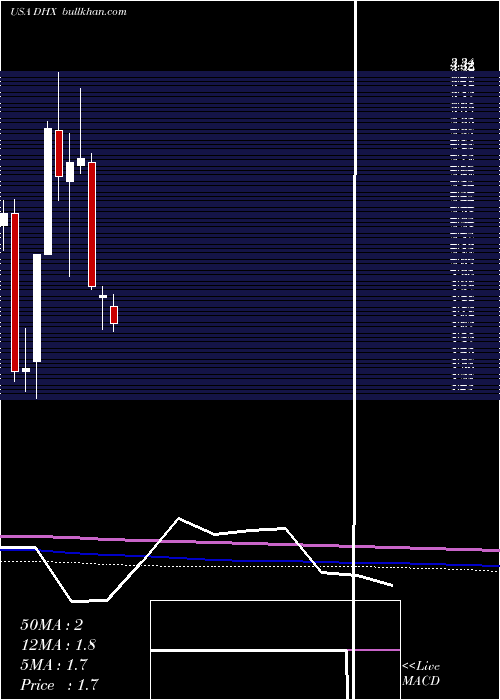
Task: Click the "5MA : 1.7" readout
Action: coord(54,665)
